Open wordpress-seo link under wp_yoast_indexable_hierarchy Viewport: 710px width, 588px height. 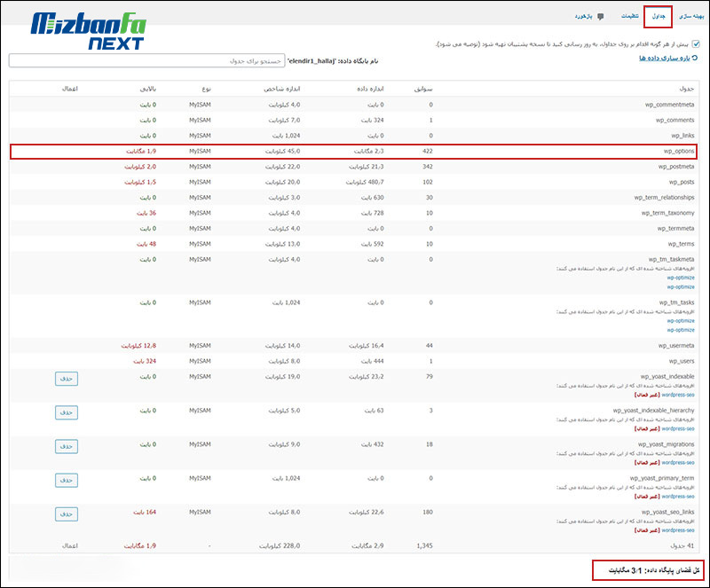pyautogui.click(x=678, y=429)
